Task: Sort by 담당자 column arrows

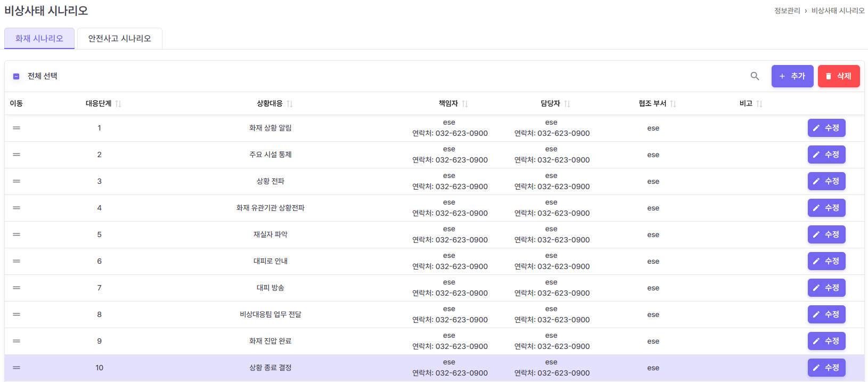Action: click(x=567, y=104)
